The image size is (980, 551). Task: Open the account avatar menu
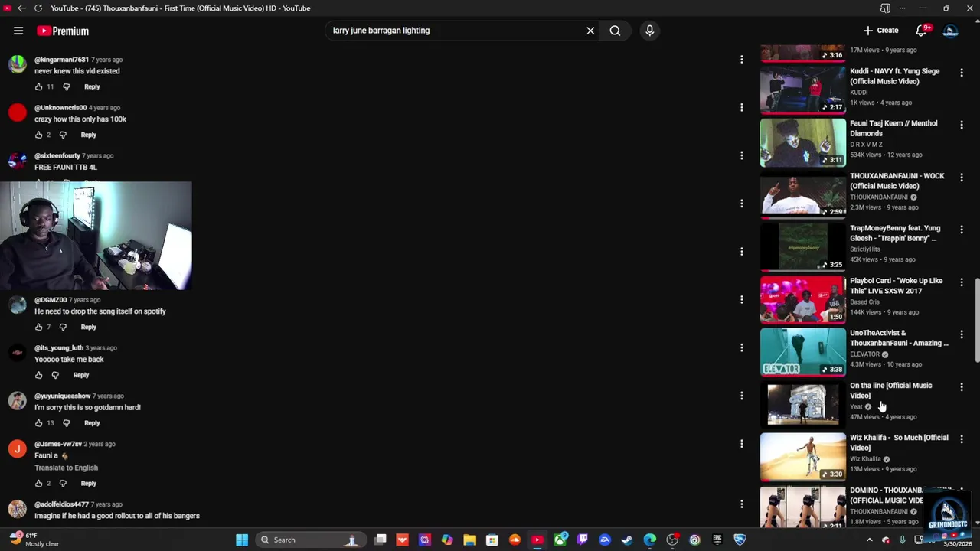click(x=950, y=31)
